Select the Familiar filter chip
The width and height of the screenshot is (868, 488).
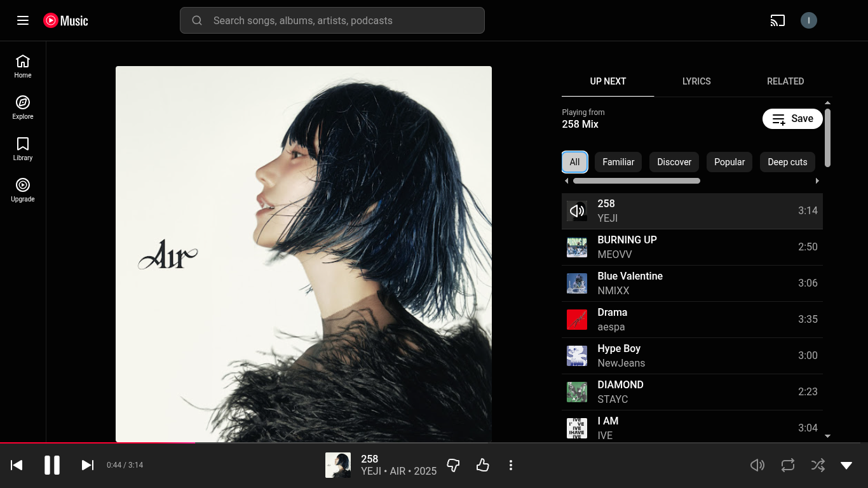point(618,162)
